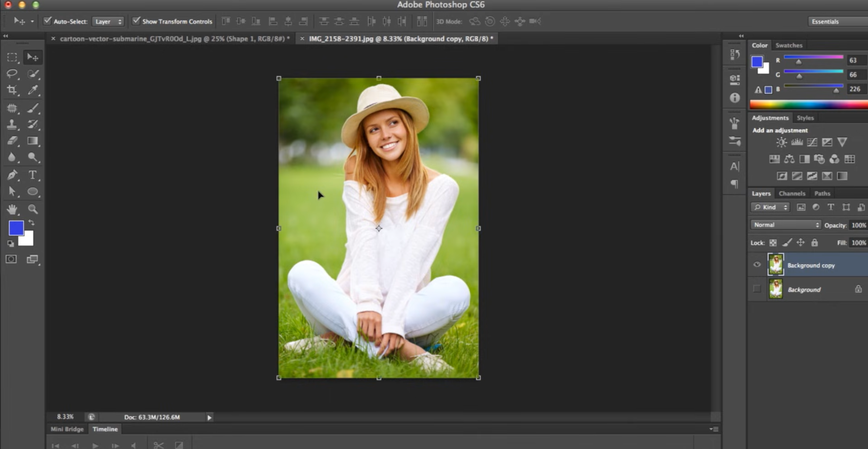Switch to the Channels tab
This screenshot has height=449, width=868.
pos(792,193)
